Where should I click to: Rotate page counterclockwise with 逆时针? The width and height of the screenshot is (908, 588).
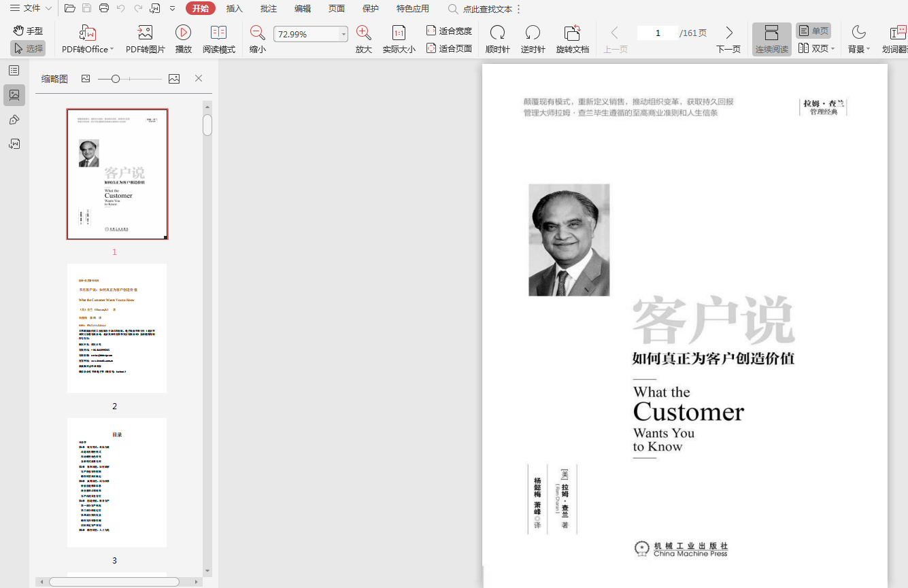[533, 33]
